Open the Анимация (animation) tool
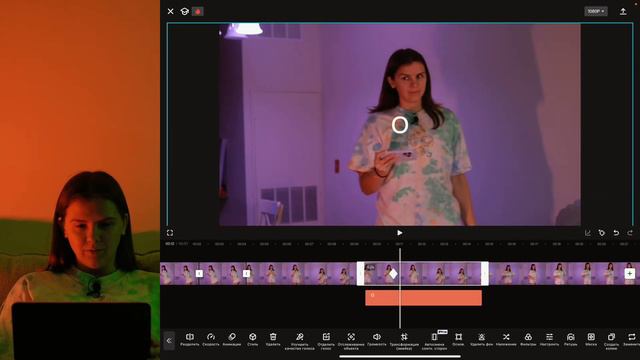640x360 pixels. point(231,340)
